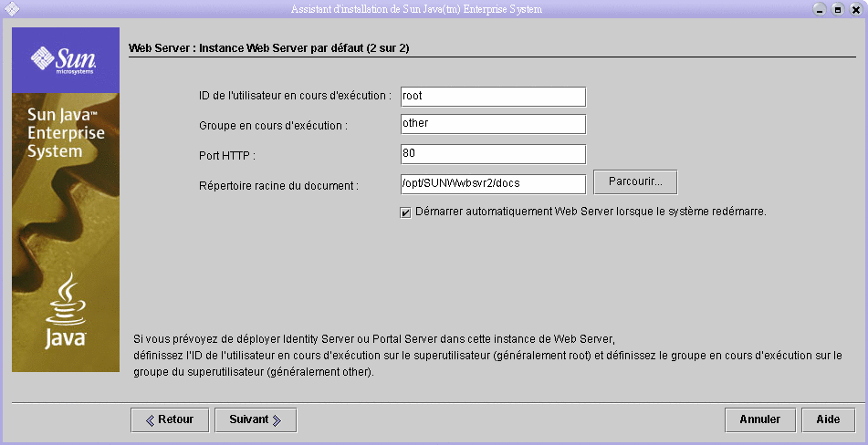Click the label 'Démarrer automatiquement Web Server lorsque le système redémarre'
The height and width of the screenshot is (445, 868).
(x=591, y=212)
